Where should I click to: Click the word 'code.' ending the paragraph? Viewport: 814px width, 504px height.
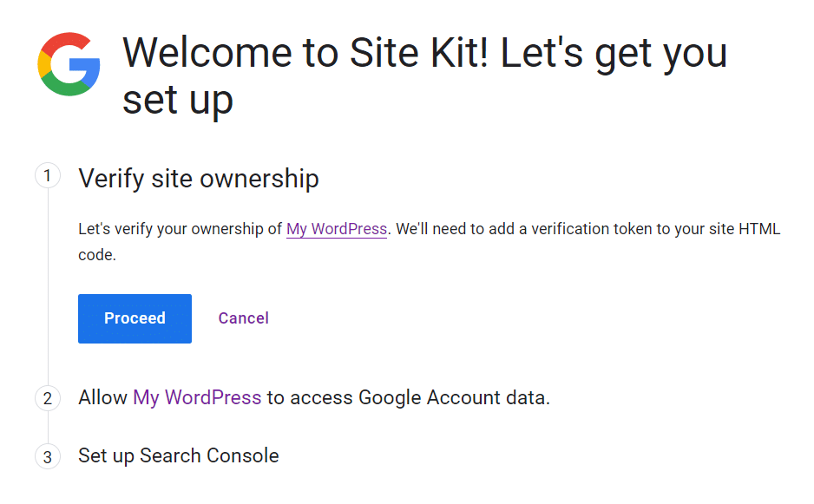(97, 255)
